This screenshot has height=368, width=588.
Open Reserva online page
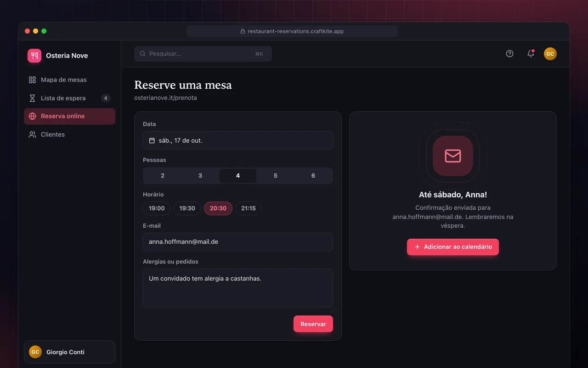(69, 116)
